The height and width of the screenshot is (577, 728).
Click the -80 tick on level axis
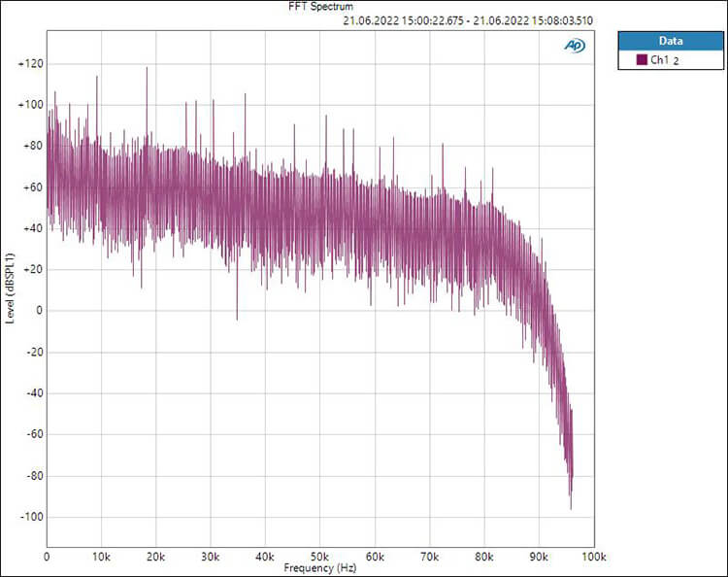pos(34,476)
